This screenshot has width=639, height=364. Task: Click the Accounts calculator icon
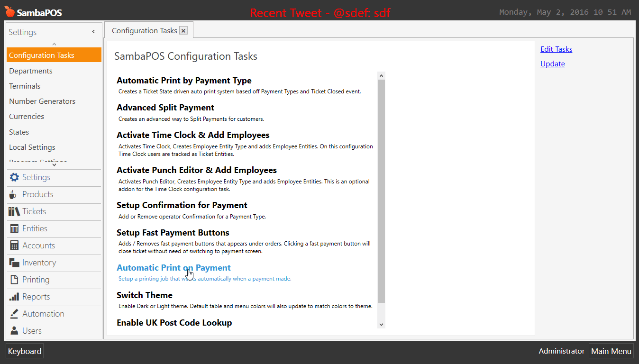tap(14, 246)
